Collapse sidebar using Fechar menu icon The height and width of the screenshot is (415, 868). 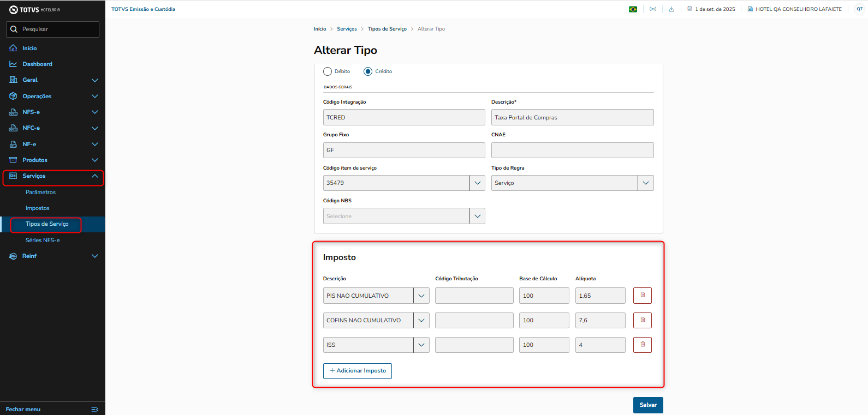[x=94, y=409]
